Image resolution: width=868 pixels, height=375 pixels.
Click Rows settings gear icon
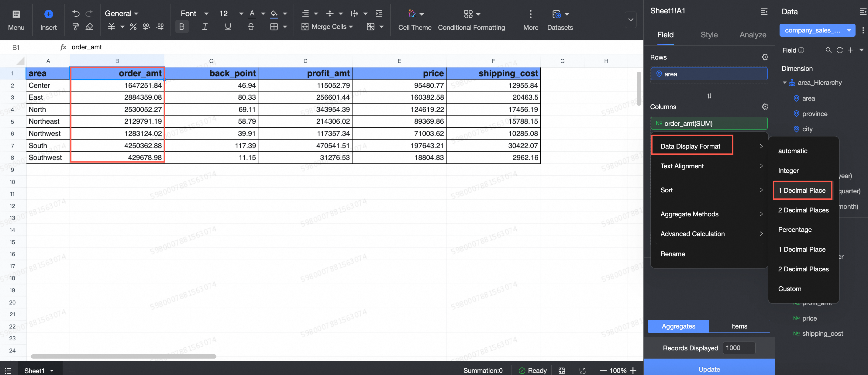[x=765, y=57]
